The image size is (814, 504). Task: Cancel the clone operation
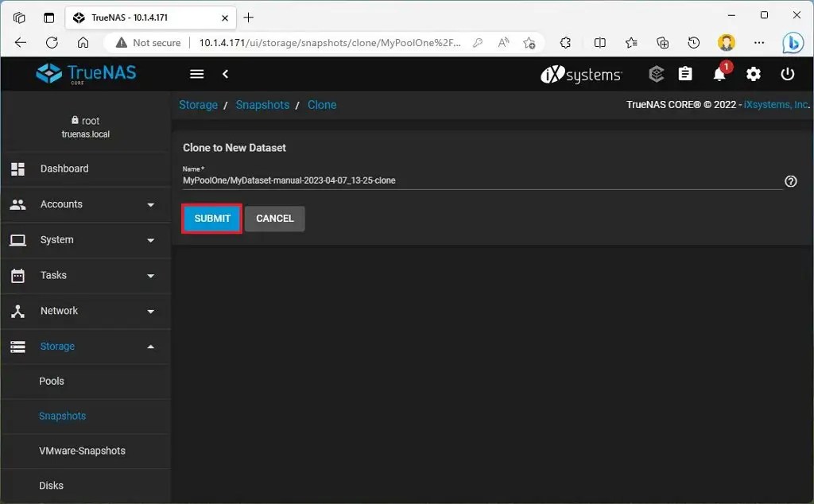[x=274, y=218]
